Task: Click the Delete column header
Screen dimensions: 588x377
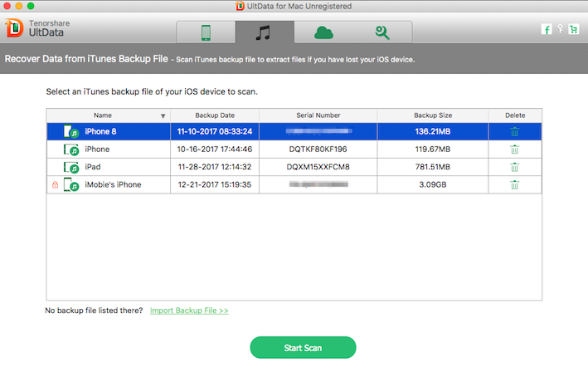Action: point(515,115)
